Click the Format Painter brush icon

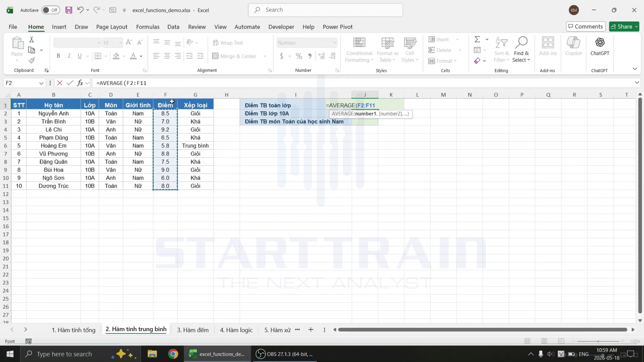pos(32,60)
